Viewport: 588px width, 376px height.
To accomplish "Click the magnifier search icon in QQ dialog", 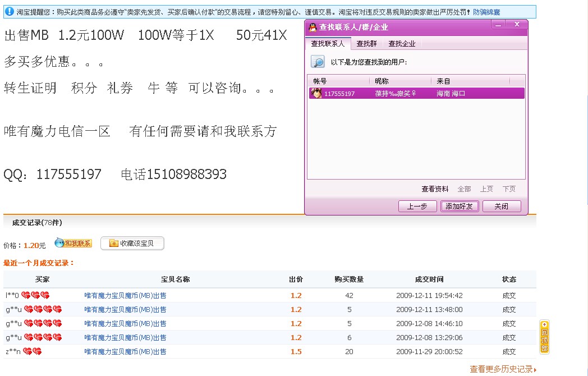I will click(x=318, y=62).
